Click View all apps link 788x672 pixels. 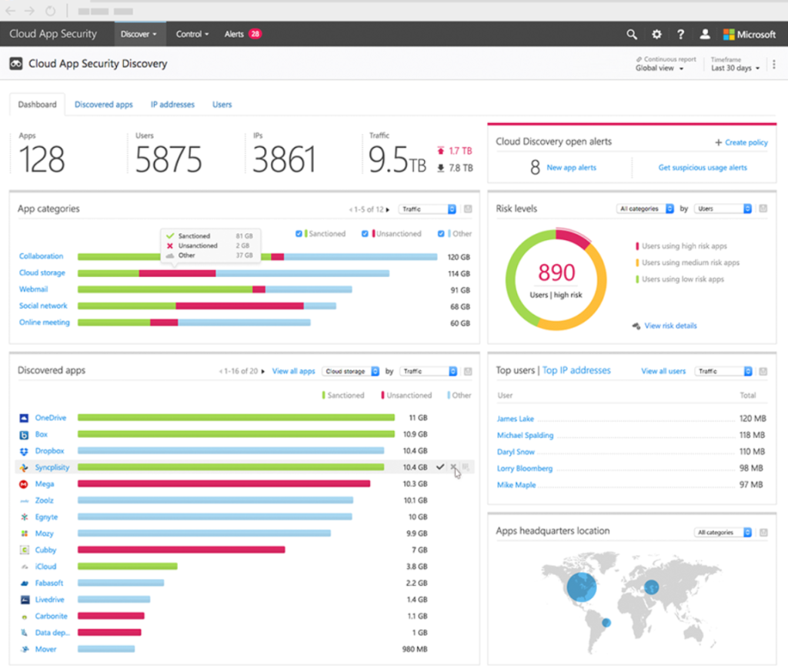coord(293,372)
